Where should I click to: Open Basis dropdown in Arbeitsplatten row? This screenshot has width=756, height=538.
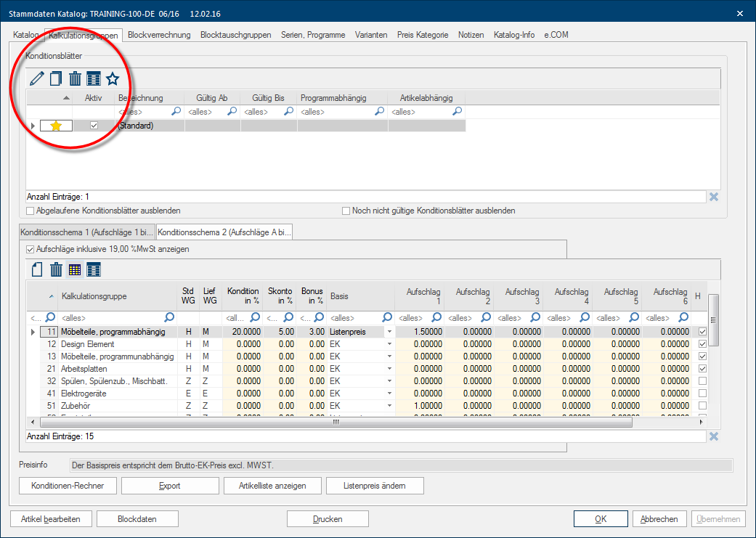[389, 369]
